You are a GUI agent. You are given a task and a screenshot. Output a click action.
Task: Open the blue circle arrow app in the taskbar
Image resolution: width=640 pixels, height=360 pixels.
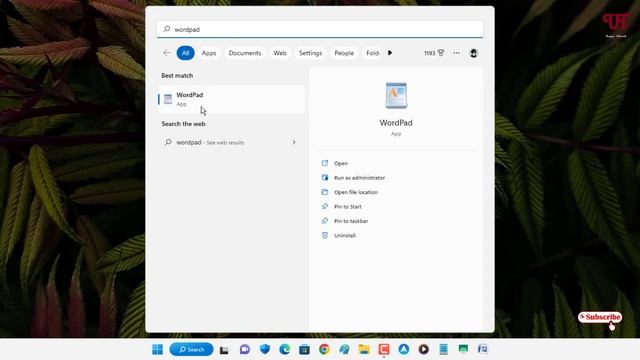point(404,349)
